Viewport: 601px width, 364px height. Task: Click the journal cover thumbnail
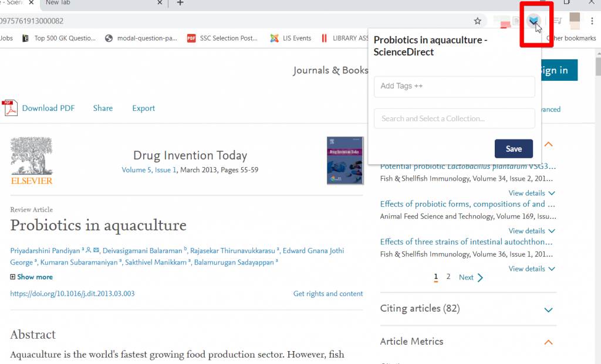point(345,161)
